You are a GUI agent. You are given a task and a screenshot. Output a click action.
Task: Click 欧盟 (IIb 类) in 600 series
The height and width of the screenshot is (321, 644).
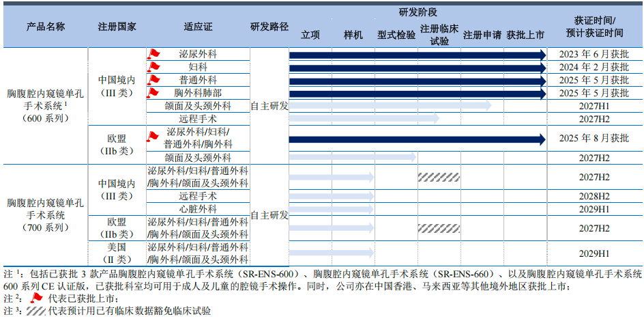click(x=117, y=145)
